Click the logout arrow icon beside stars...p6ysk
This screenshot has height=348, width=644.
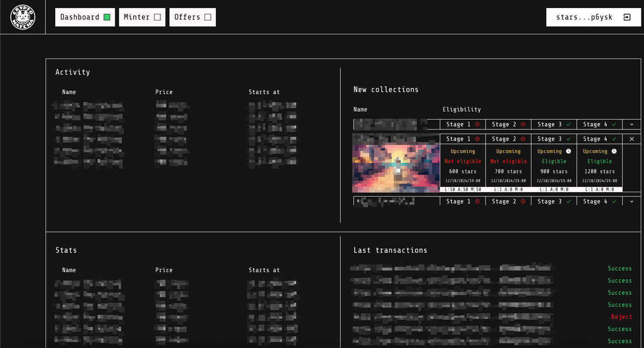[x=627, y=17]
